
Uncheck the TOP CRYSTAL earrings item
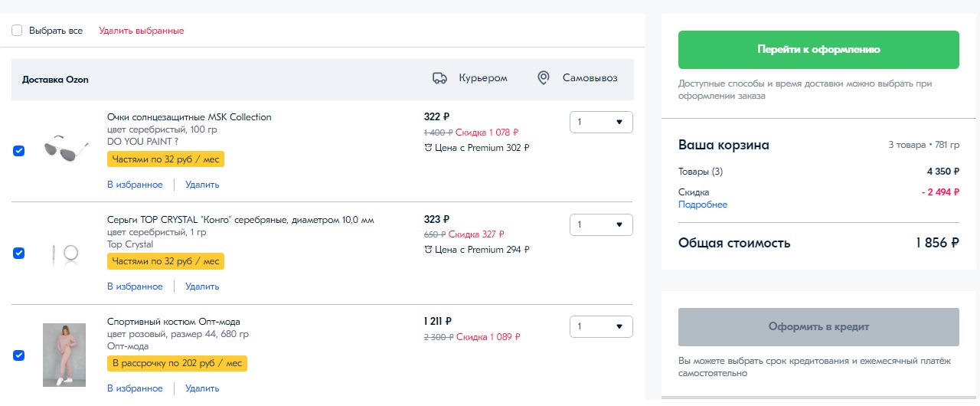pyautogui.click(x=19, y=253)
